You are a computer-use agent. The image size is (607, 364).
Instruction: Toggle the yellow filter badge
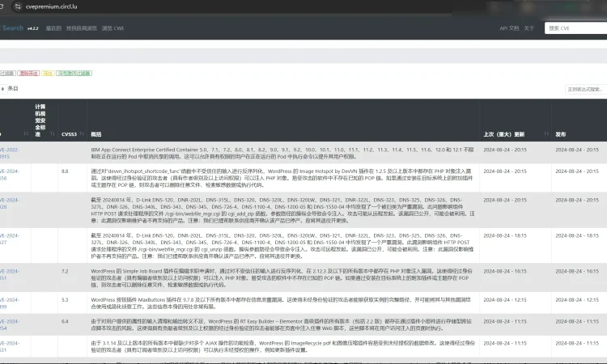[x=48, y=73]
